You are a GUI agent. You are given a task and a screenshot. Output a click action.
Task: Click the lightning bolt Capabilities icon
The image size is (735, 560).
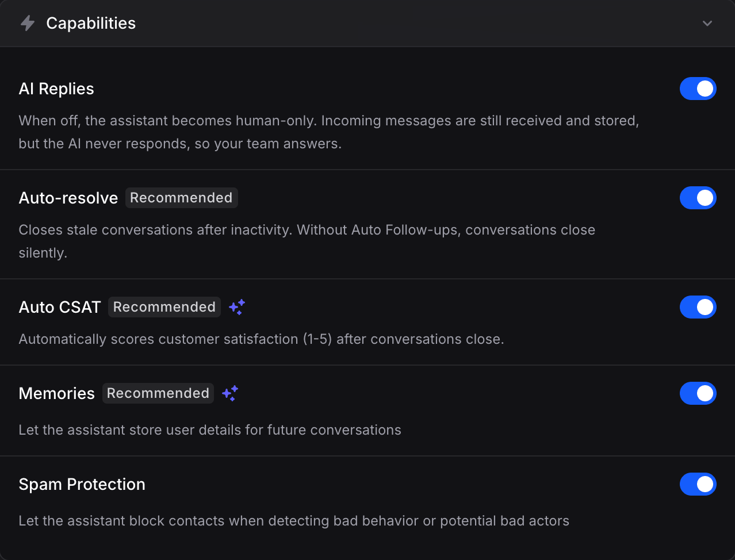[28, 23]
